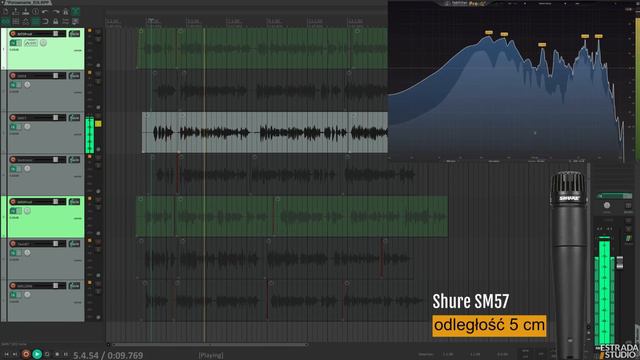Arm the sixth track for recording

pos(13,244)
